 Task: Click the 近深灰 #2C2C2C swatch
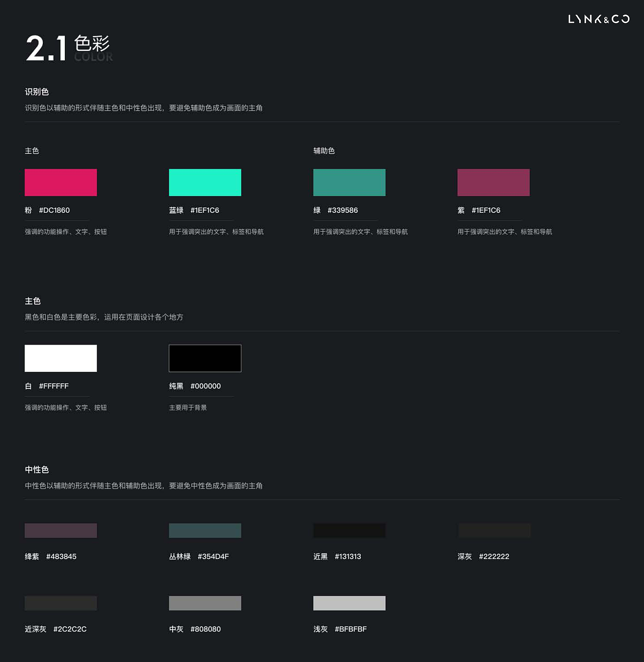tap(60, 603)
